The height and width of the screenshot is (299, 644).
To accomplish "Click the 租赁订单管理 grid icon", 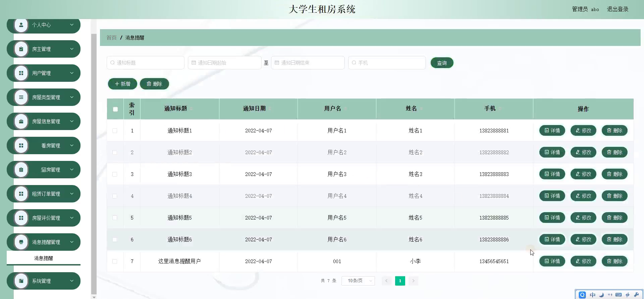I will tap(21, 194).
